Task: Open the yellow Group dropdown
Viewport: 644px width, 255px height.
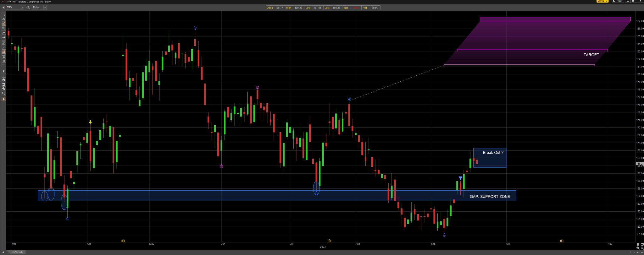Action: [x=602, y=1]
